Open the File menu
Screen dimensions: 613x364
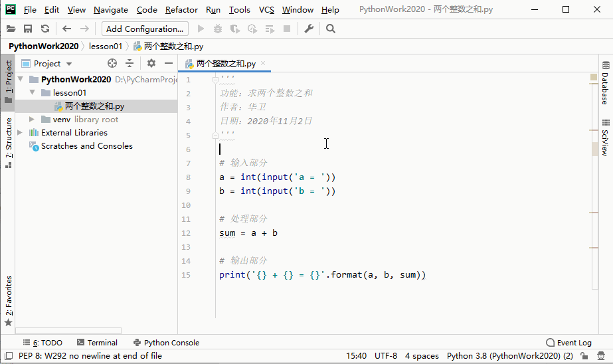point(30,10)
